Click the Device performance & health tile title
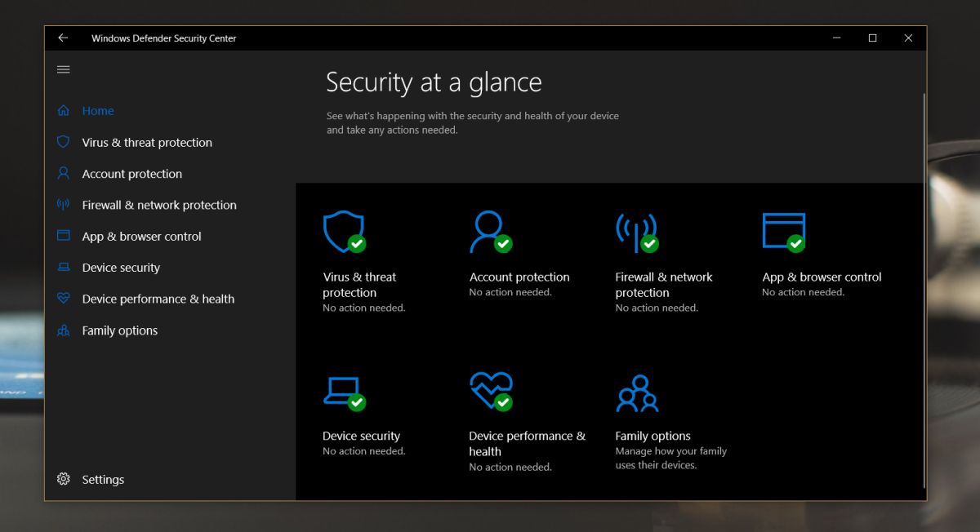Screen dimensions: 980x532 pyautogui.click(x=528, y=443)
